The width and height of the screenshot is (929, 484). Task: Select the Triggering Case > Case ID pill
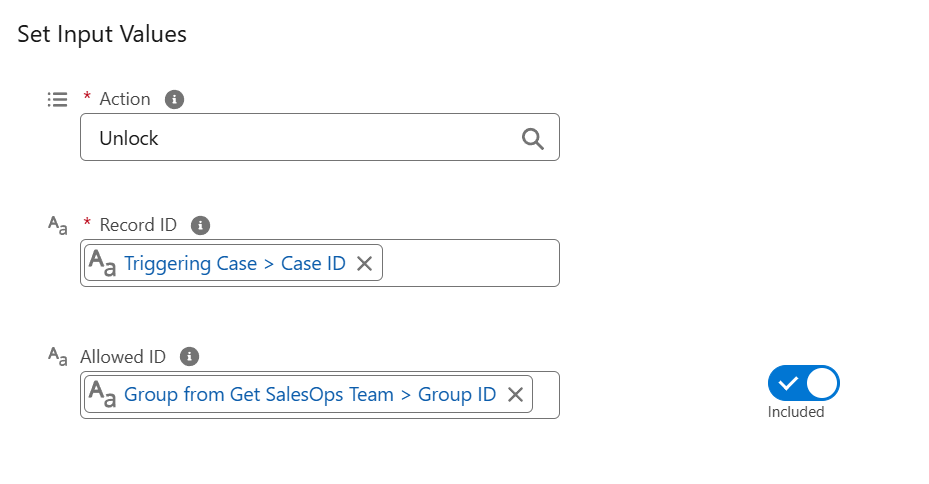(235, 263)
